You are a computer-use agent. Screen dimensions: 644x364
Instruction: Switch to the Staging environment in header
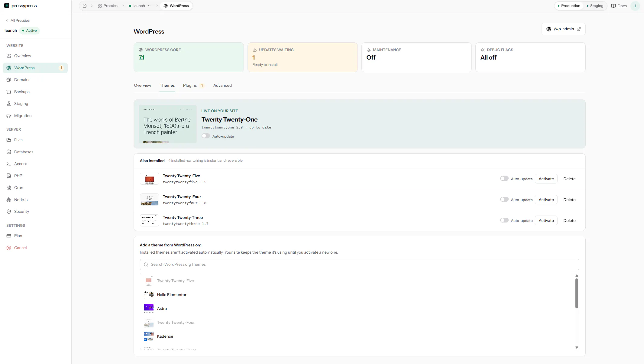595,6
